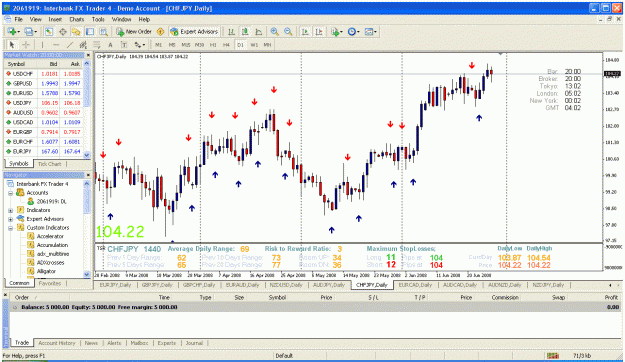
Task: Open the EURJPY,Daily chart tab
Action: point(115,285)
